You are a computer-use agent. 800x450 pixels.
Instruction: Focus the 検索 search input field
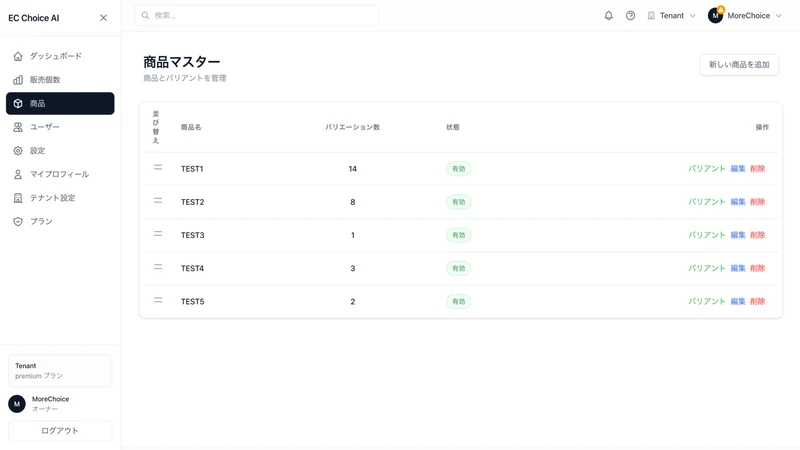pyautogui.click(x=257, y=15)
